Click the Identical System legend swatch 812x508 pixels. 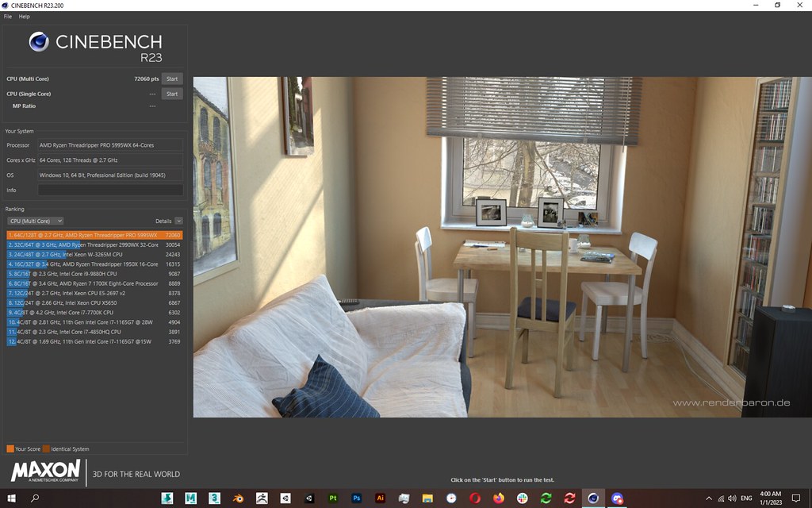pyautogui.click(x=48, y=448)
